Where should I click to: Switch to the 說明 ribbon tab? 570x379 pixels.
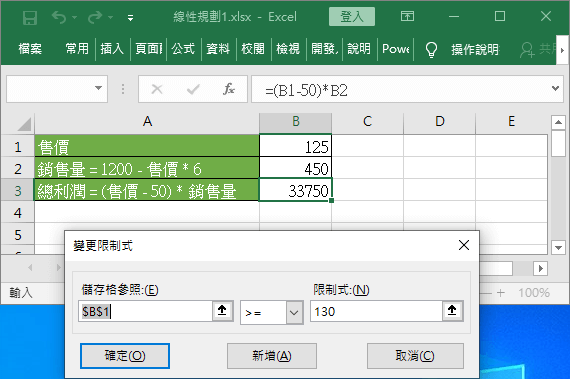point(359,49)
